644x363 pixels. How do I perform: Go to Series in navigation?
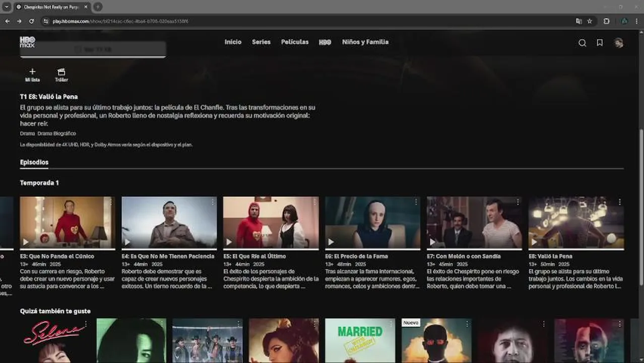(x=261, y=42)
